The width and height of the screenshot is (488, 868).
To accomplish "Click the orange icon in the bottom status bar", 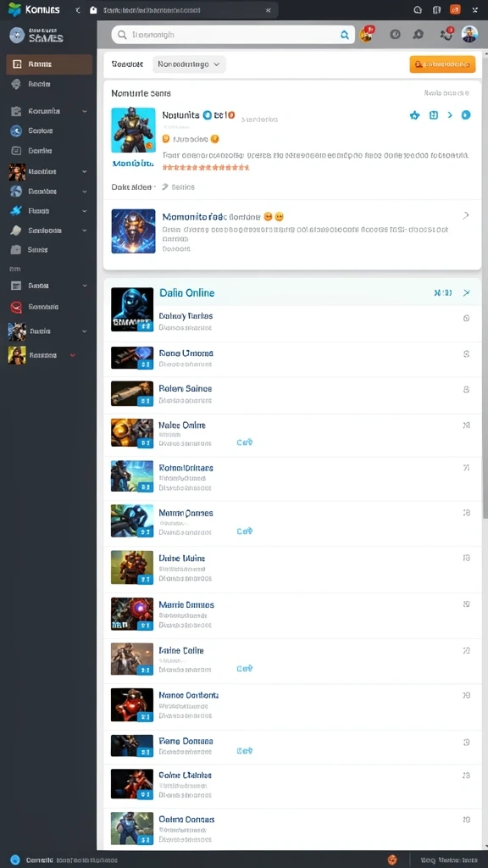I will [392, 860].
